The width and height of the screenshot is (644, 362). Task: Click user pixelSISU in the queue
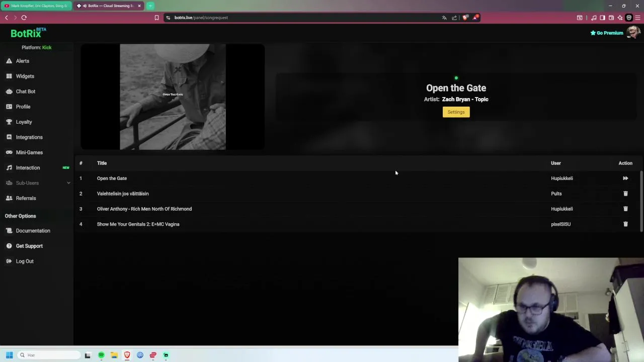560,224
